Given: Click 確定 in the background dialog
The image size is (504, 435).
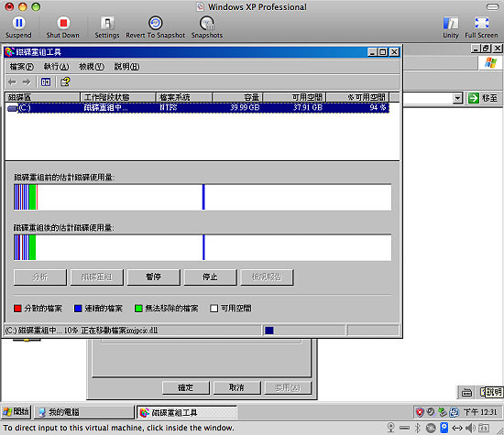Looking at the screenshot, I should pyautogui.click(x=186, y=387).
